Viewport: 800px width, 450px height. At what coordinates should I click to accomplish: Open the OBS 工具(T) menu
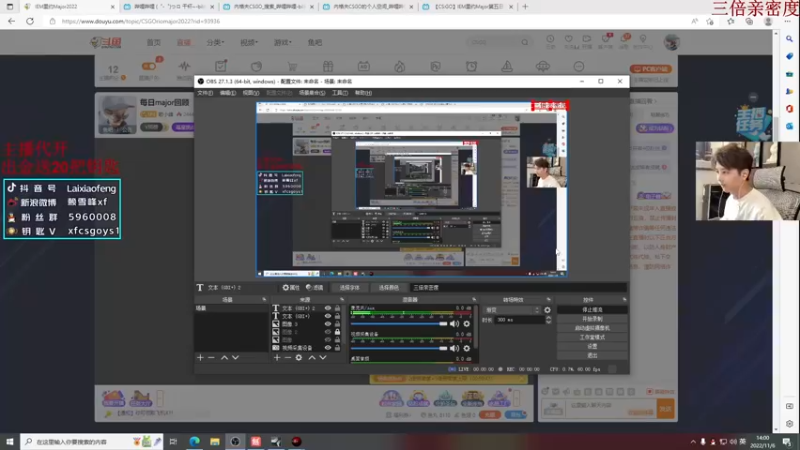click(340, 93)
